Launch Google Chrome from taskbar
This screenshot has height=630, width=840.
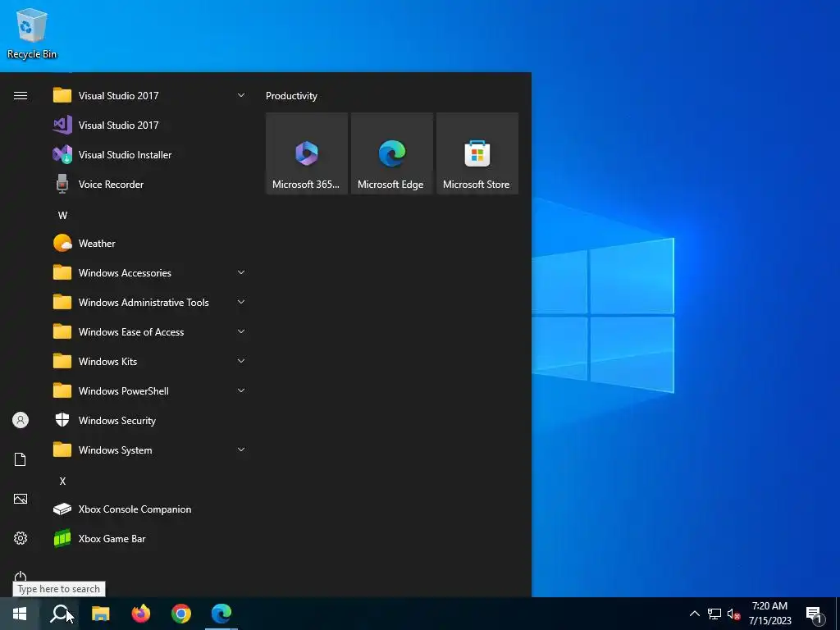[x=181, y=614]
